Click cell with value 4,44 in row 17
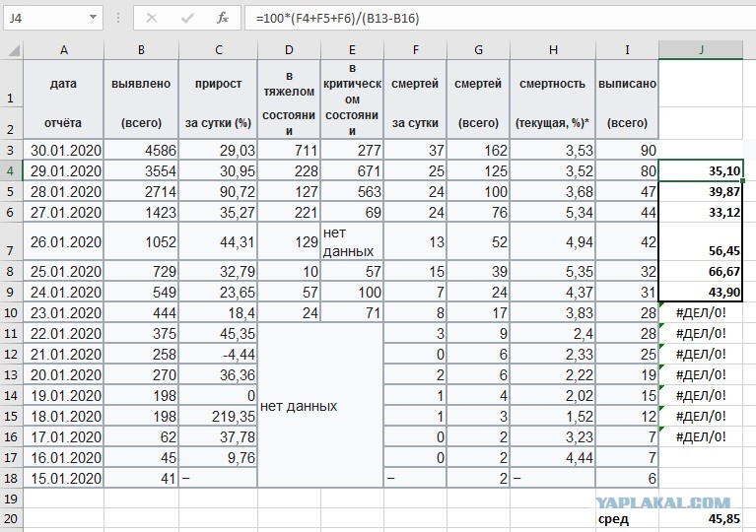Image resolution: width=756 pixels, height=532 pixels. [x=553, y=457]
